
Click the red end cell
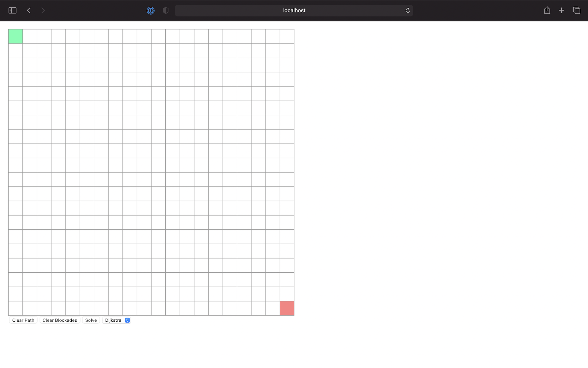coord(287,308)
